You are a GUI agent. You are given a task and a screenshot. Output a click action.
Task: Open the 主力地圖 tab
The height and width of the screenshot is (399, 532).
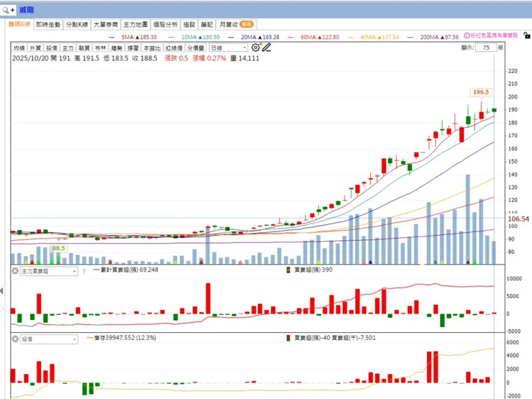point(135,24)
